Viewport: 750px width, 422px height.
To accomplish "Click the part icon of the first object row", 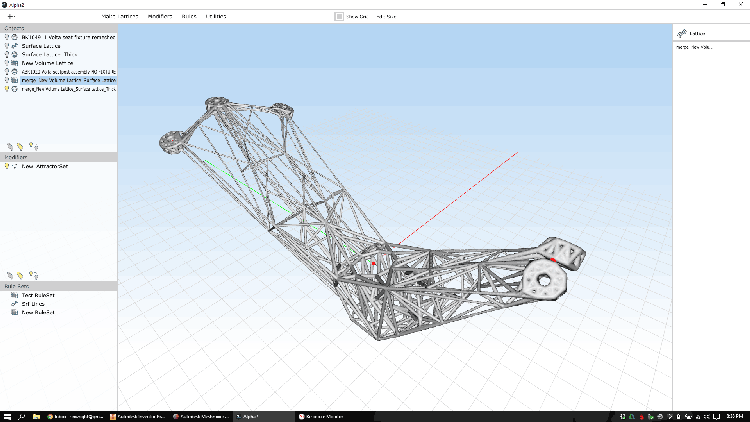I will tap(15, 37).
